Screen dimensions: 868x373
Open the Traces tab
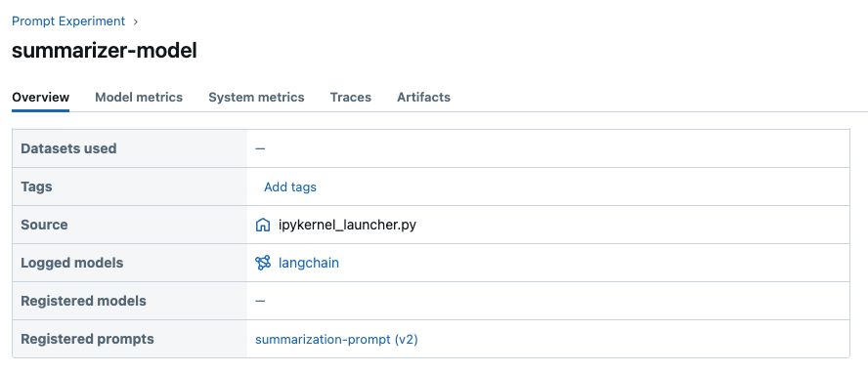coord(350,98)
